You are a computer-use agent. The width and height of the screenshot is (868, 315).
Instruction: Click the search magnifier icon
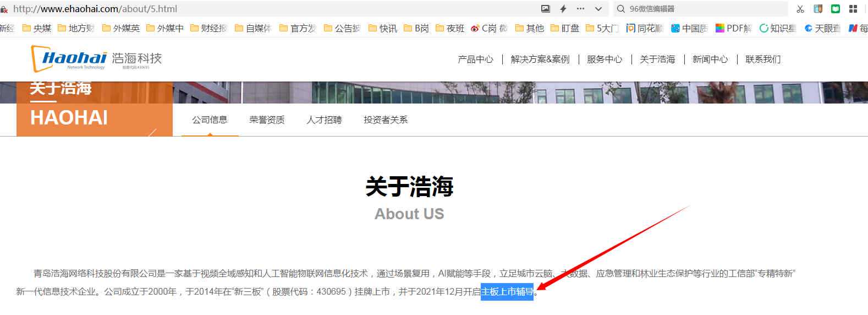coord(621,9)
